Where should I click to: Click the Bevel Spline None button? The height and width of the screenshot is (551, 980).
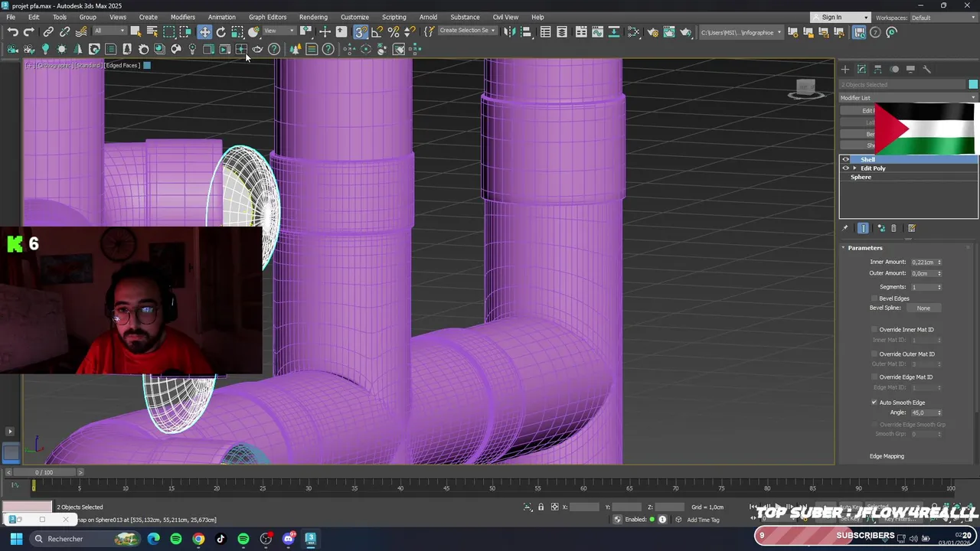tap(923, 308)
